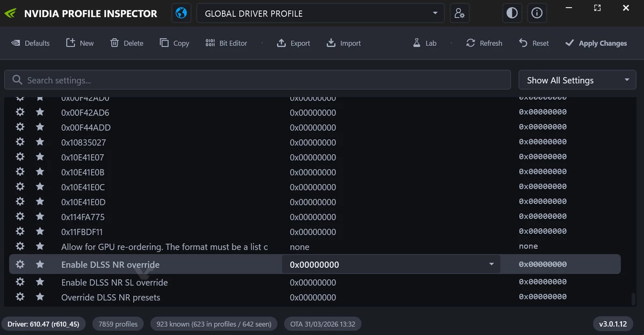Image resolution: width=644 pixels, height=335 pixels.
Task: Apply Changes to the driver profile
Action: point(596,43)
